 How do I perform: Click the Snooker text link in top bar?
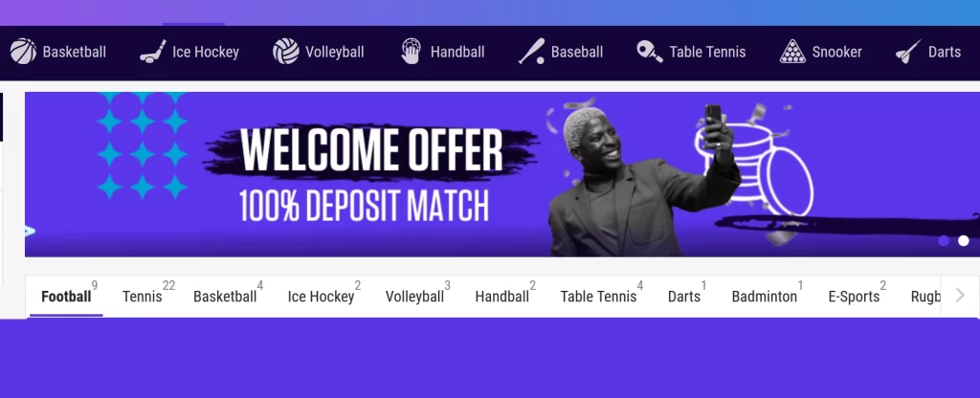pos(836,52)
